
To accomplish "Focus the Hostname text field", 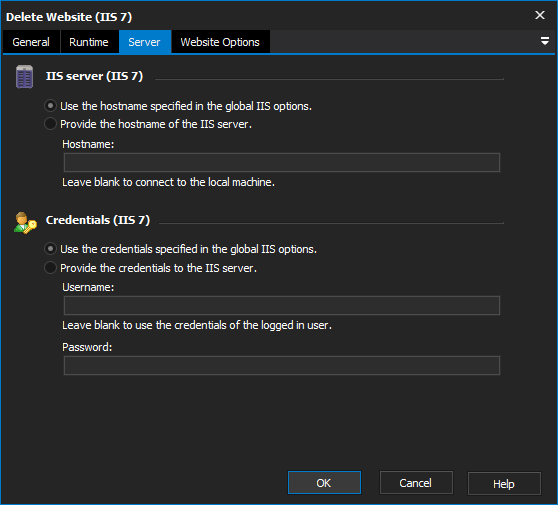I will 282,163.
